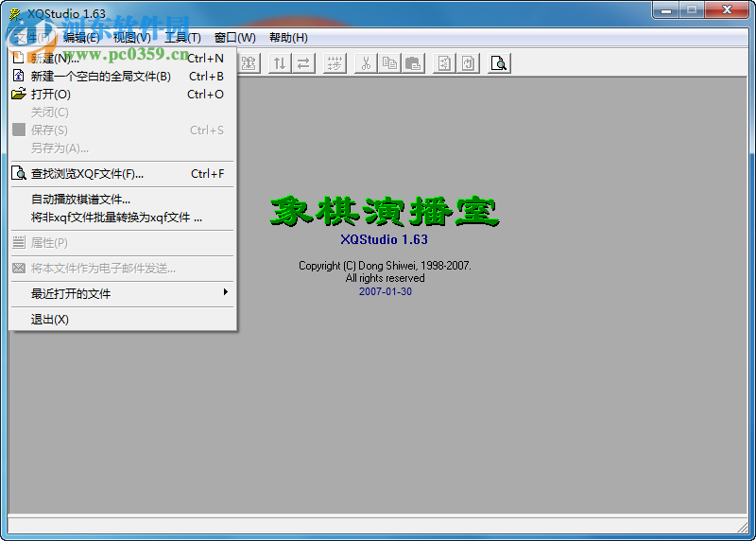Select 新建(N)... from the File menu

(x=122, y=59)
